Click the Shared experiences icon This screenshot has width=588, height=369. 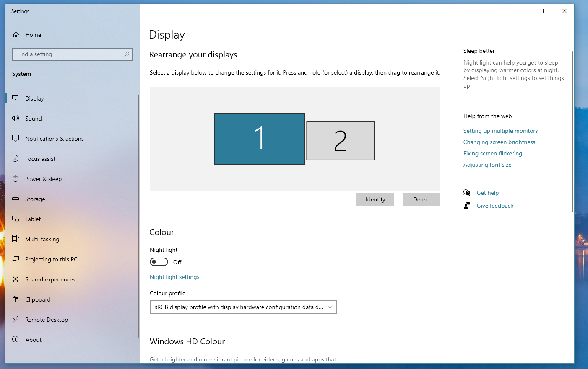tap(16, 279)
